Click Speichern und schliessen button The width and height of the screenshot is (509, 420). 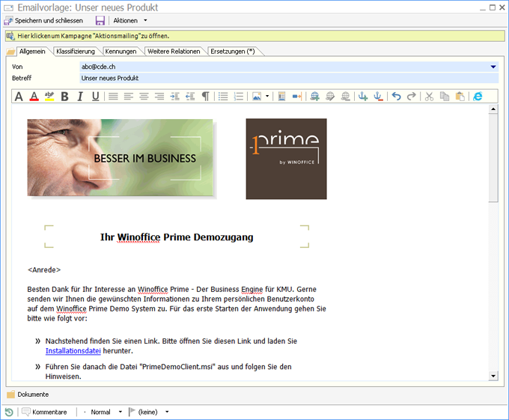[x=43, y=20]
